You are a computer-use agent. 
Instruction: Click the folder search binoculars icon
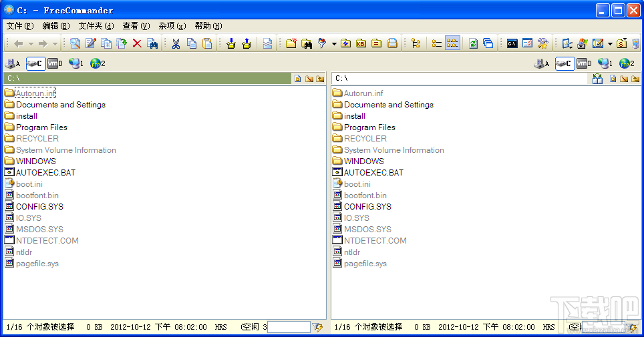307,43
